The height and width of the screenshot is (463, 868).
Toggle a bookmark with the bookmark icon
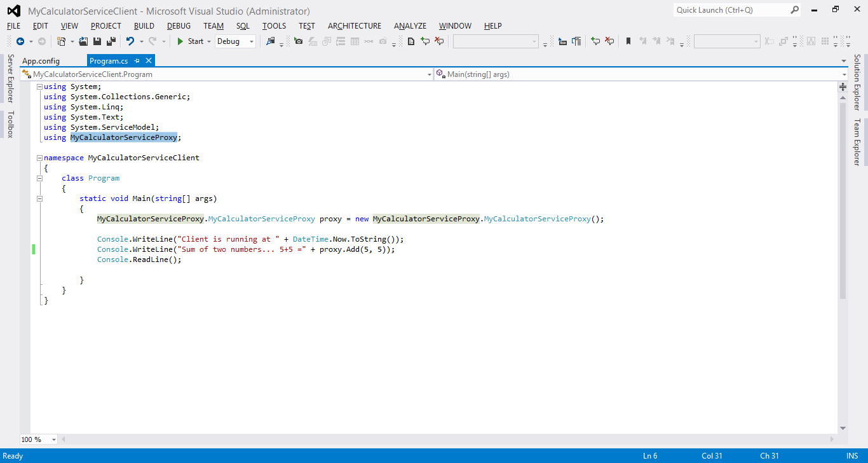coord(628,41)
